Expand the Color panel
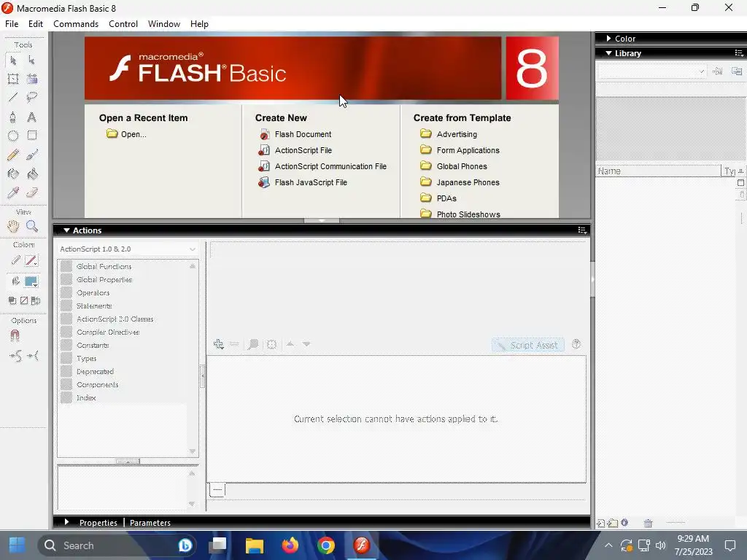This screenshot has width=747, height=560. click(x=608, y=39)
